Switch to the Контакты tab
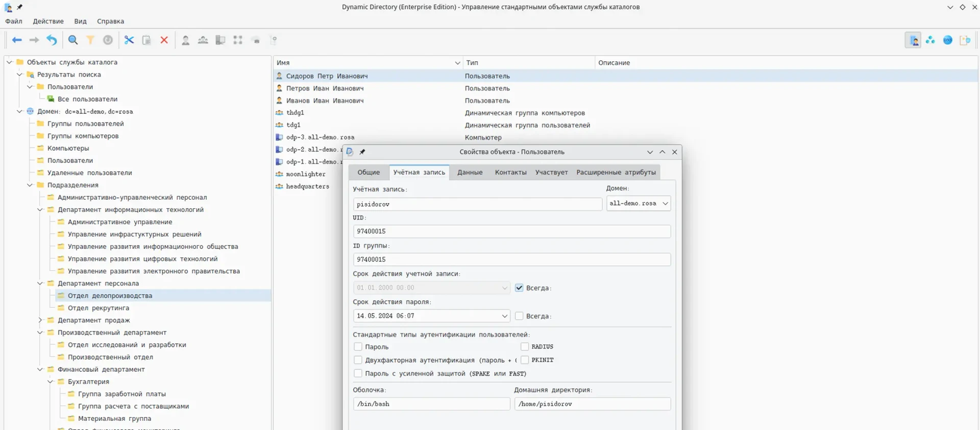980x430 pixels. click(510, 173)
